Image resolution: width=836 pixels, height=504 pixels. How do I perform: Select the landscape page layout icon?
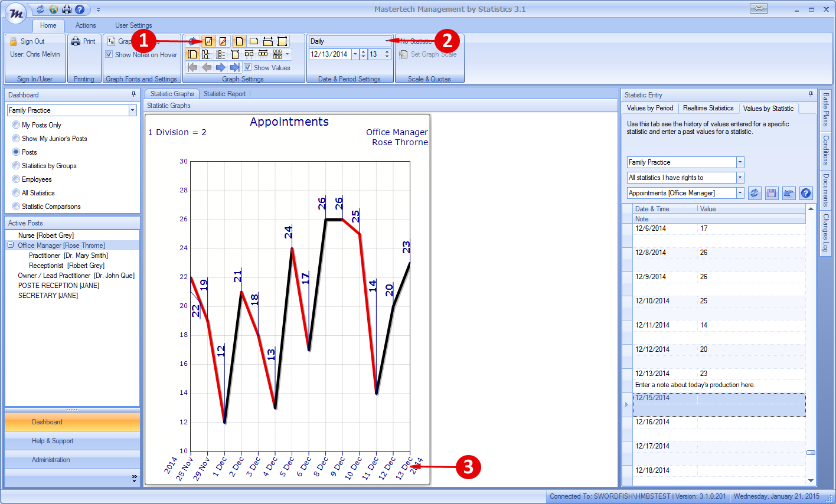254,41
